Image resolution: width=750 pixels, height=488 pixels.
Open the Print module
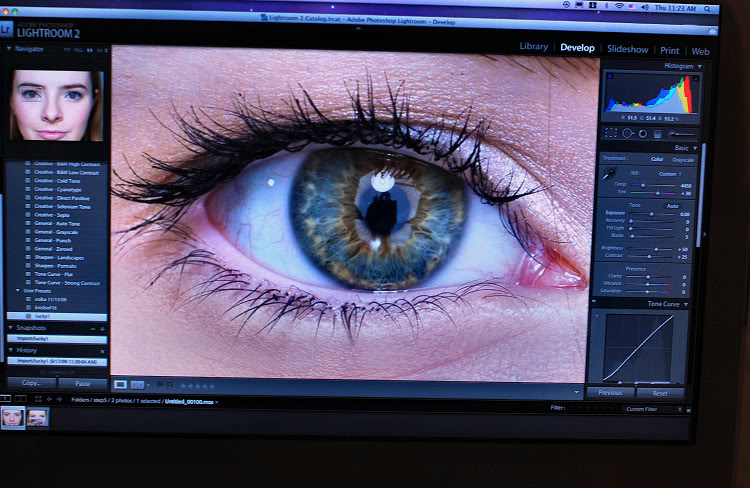[670, 51]
